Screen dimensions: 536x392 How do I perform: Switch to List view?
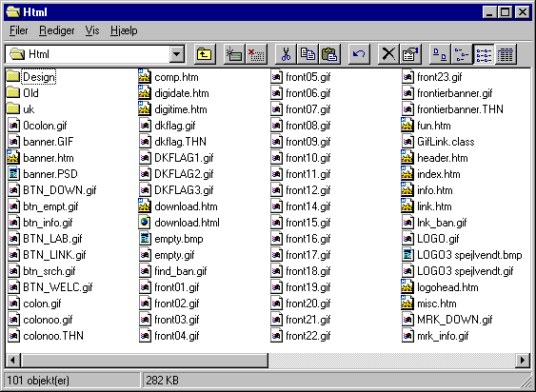click(484, 54)
